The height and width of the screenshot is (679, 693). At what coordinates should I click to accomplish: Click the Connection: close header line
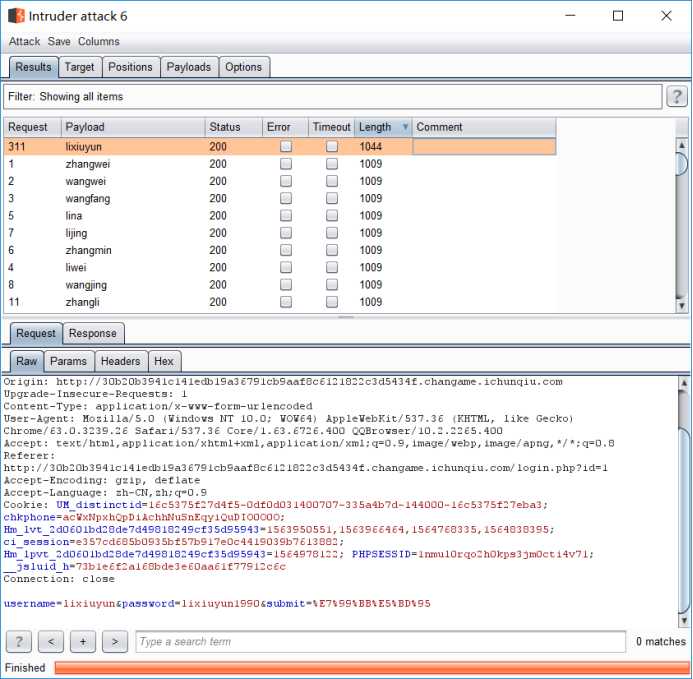pyautogui.click(x=59, y=579)
